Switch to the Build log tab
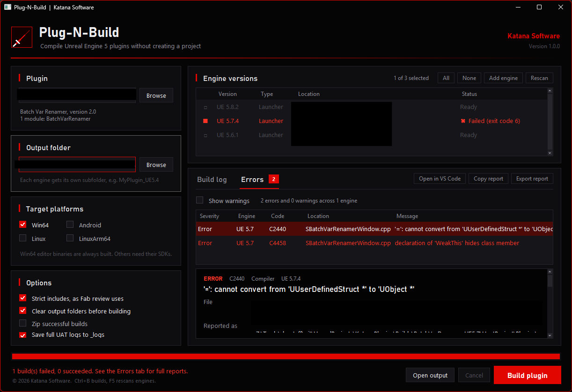Image resolution: width=572 pixels, height=392 pixels. [212, 180]
